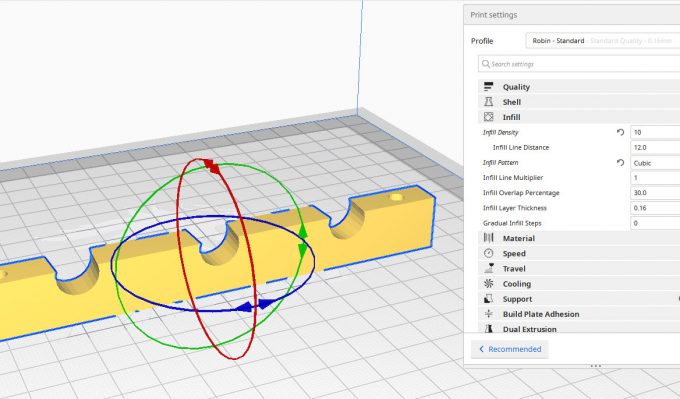This screenshot has height=399, width=680.
Task: Edit the Gradual Infill Steps value
Action: pos(655,223)
